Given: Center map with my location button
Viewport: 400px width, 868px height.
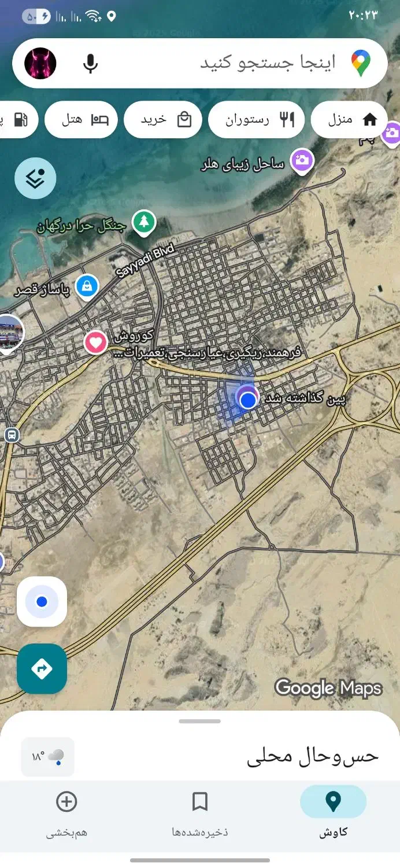Looking at the screenshot, I should click(42, 601).
